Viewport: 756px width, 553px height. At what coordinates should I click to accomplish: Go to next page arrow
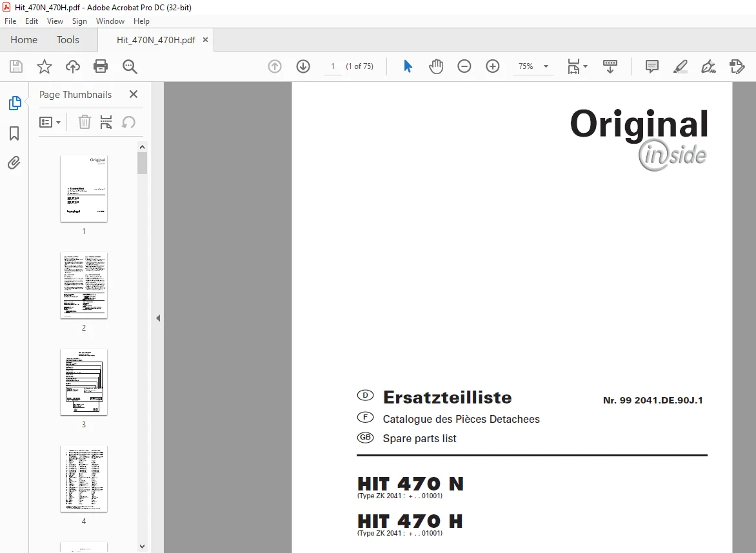tap(303, 66)
